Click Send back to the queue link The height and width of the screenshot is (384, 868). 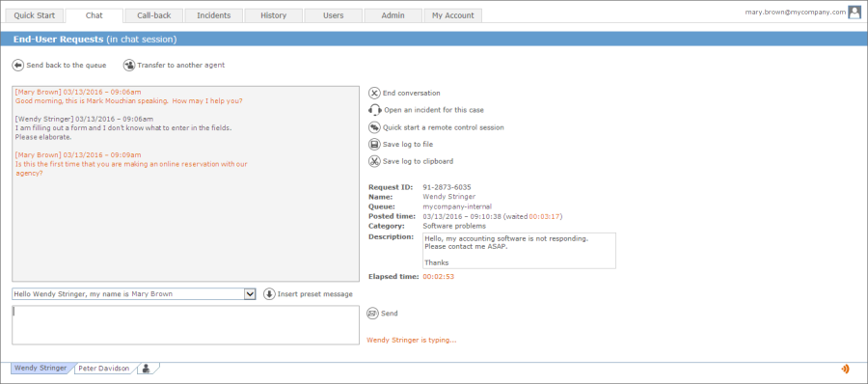67,66
